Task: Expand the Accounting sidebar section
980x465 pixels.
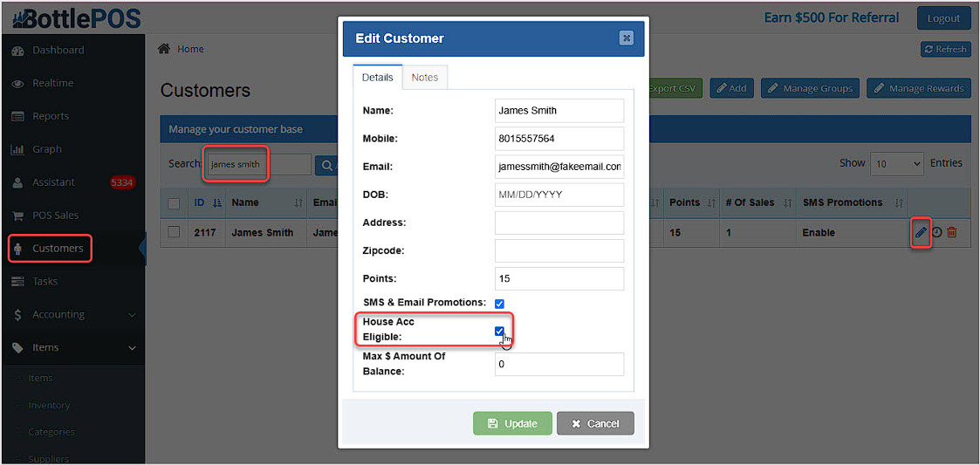Action: [72, 315]
